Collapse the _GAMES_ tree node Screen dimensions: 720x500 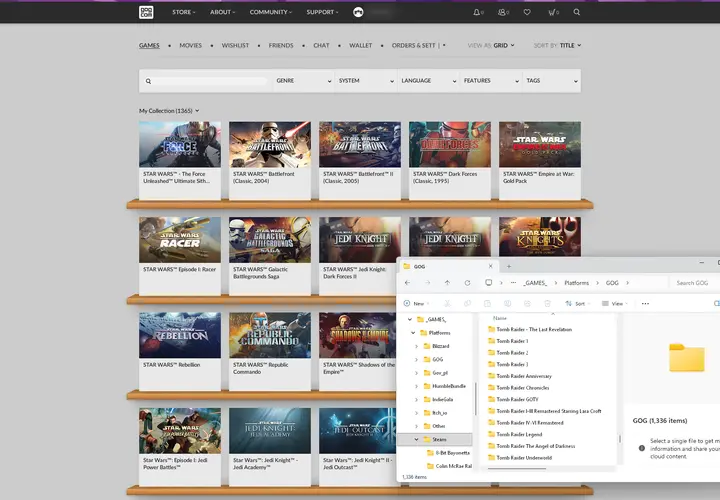(410, 319)
